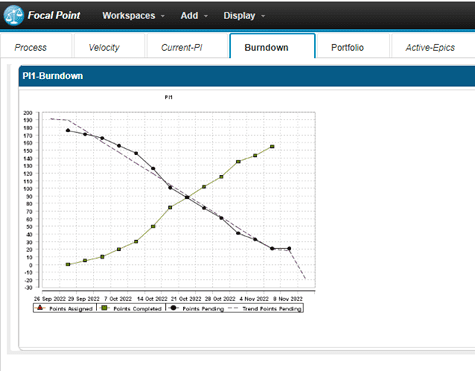
Task: Click the 200 y-axis label
Action: pyautogui.click(x=28, y=113)
